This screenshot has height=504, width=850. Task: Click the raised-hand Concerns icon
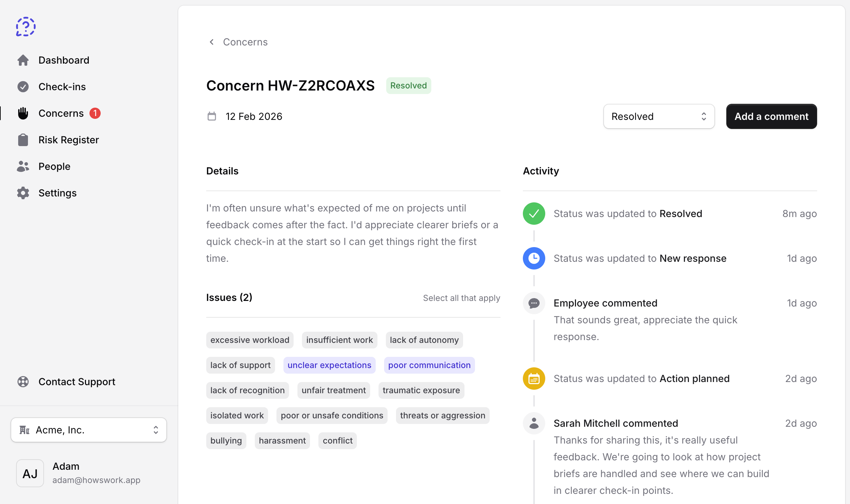tap(23, 113)
